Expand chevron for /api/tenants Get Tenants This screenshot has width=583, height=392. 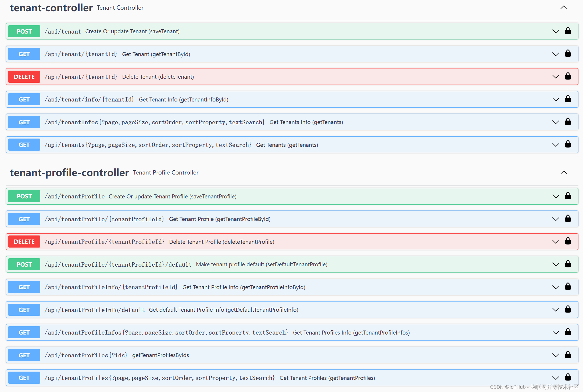coord(556,145)
